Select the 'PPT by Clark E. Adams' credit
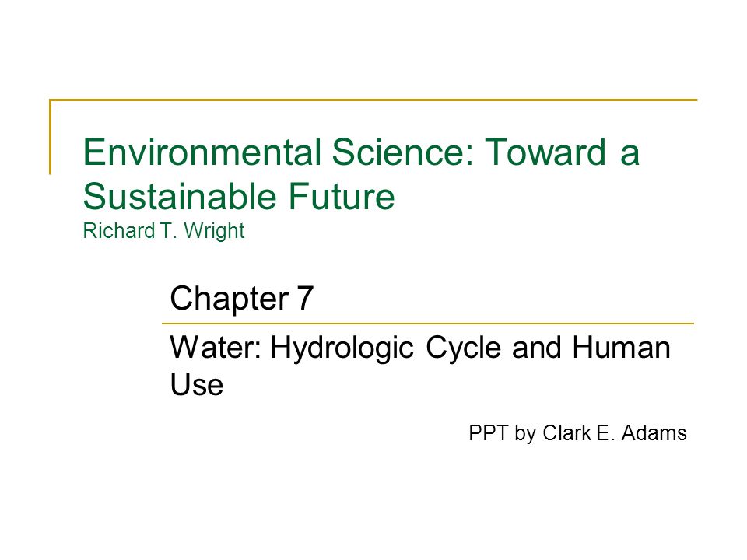Screen dimensions: 747x560 click(577, 433)
